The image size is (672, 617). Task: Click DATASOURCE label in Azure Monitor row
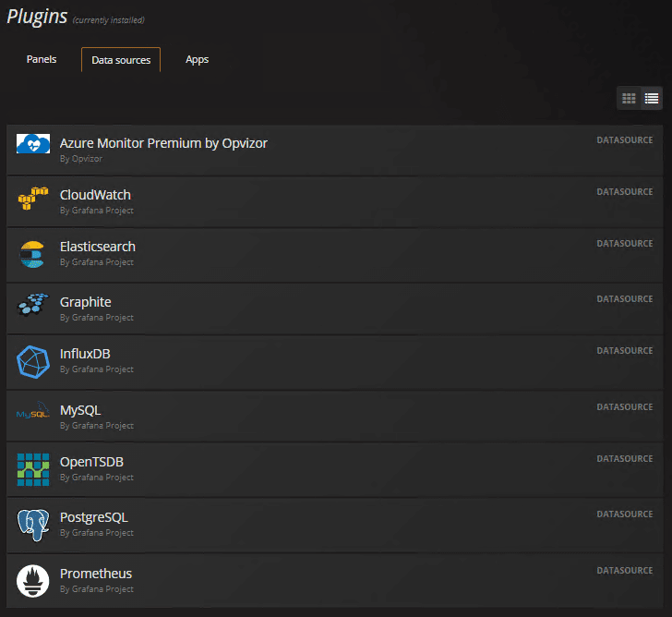(625, 140)
